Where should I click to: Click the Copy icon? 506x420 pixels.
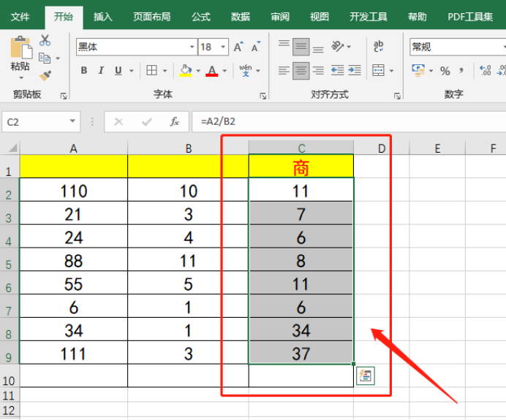coord(45,58)
